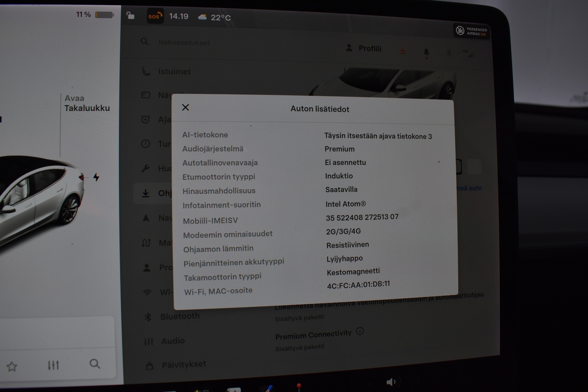This screenshot has width=588, height=392.
Task: Tap the battery level indicator icon
Action: (105, 15)
